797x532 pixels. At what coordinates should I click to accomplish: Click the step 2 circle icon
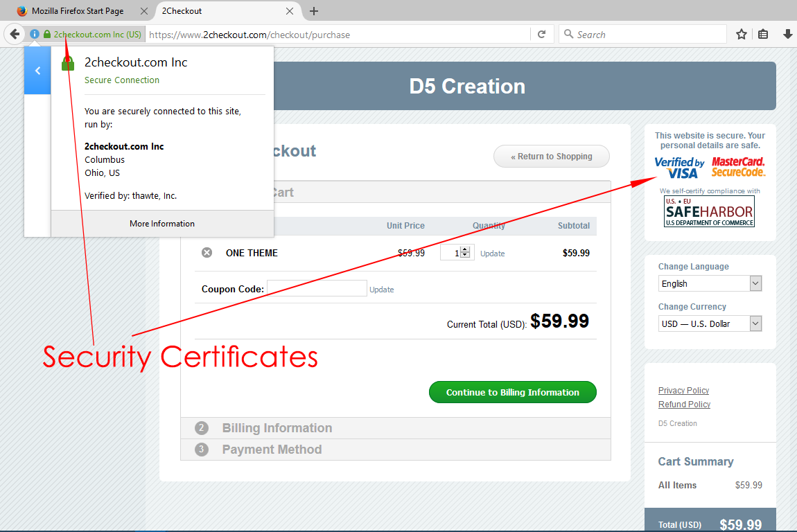click(x=202, y=428)
